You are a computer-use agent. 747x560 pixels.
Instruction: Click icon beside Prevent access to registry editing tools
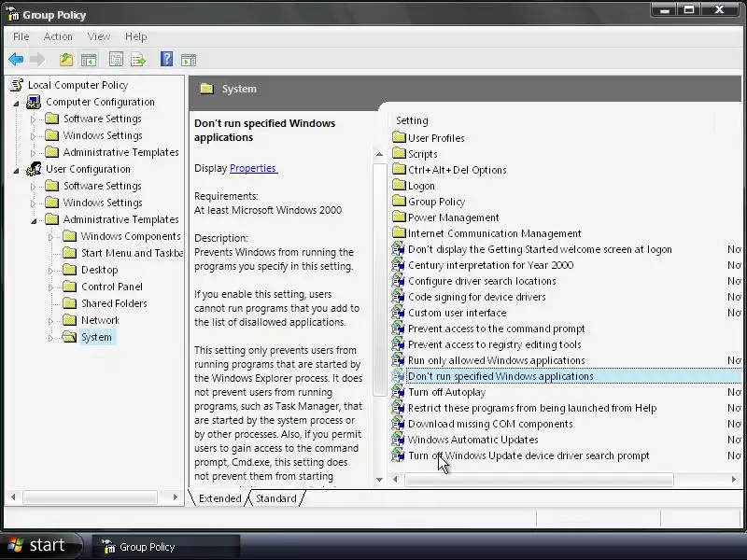(x=399, y=343)
